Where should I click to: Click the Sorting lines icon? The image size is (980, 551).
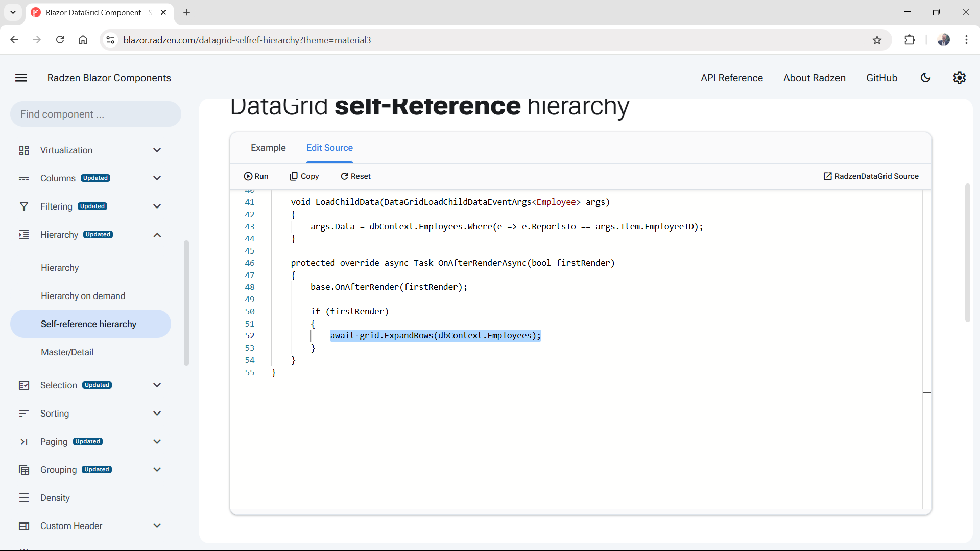click(24, 414)
